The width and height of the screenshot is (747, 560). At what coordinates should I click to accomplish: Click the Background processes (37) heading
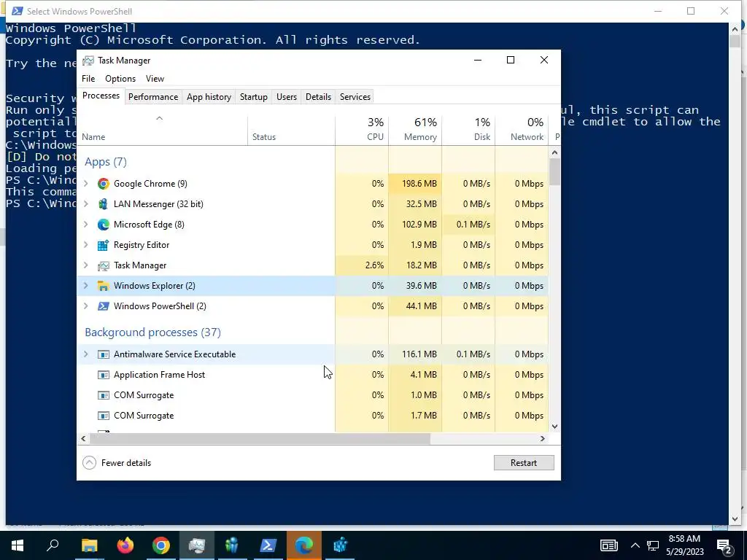pos(152,332)
